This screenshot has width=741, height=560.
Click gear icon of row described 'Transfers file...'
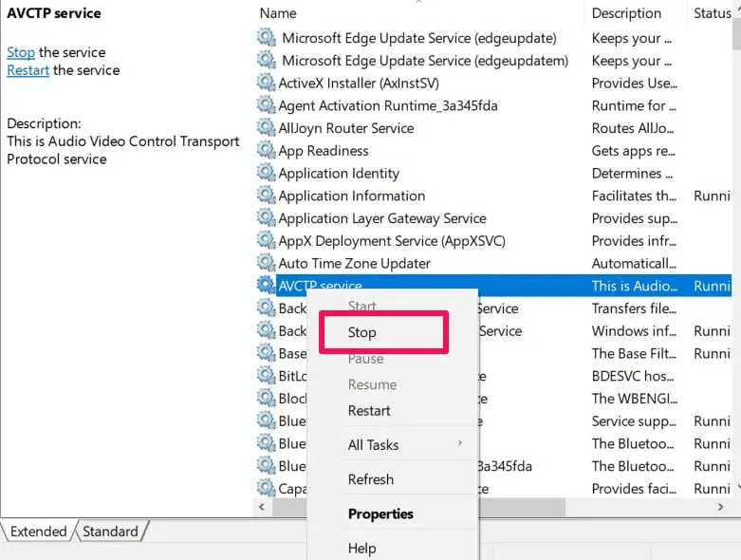(x=267, y=308)
